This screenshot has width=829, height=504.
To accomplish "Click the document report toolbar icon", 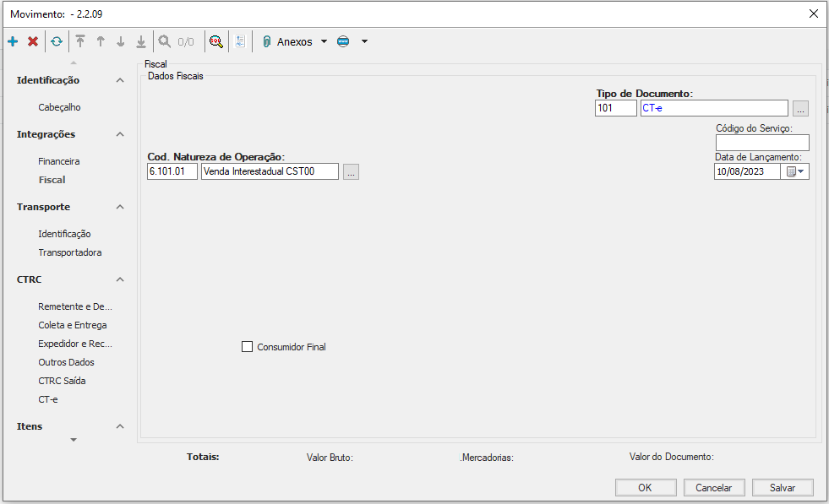I will point(240,41).
